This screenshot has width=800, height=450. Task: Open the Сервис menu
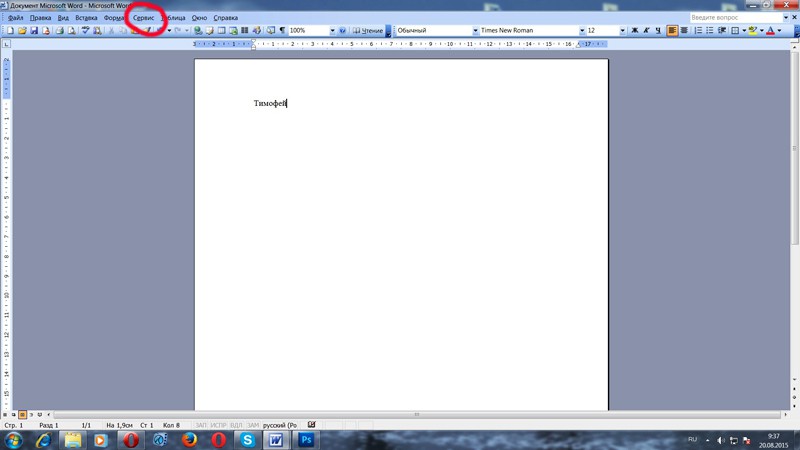(144, 18)
